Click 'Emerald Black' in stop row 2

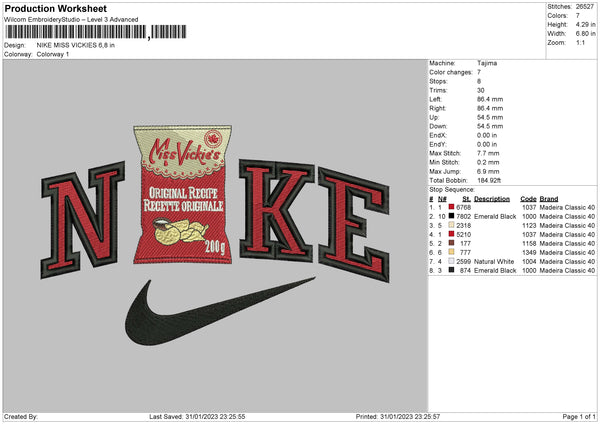[495, 217]
